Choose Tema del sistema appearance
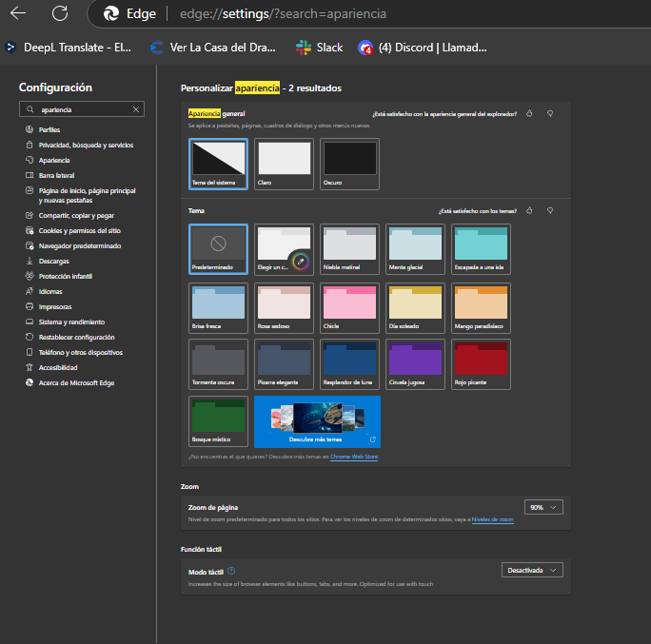Image resolution: width=651 pixels, height=644 pixels. tap(219, 163)
